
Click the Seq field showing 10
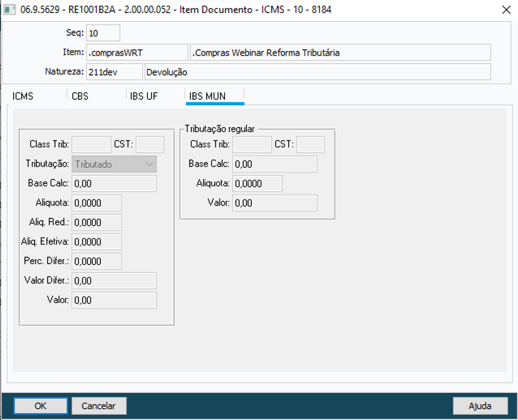pyautogui.click(x=103, y=33)
